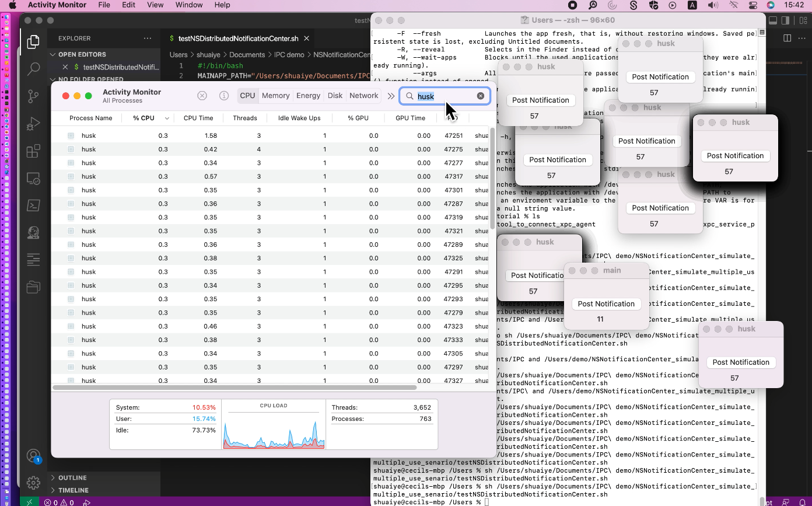812x506 pixels.
Task: Switch to the Energy tab
Action: (308, 96)
